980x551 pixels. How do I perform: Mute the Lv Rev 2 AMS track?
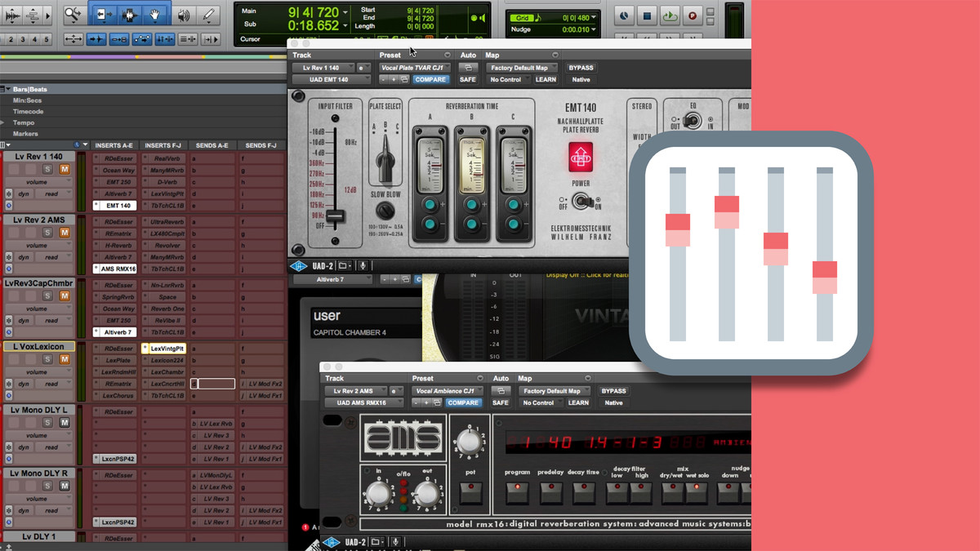tap(65, 233)
